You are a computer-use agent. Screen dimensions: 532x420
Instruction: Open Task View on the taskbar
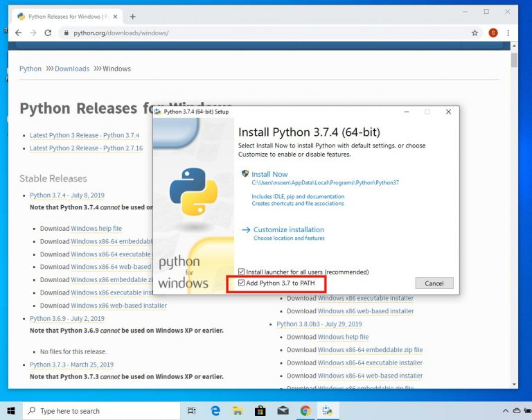pos(191,411)
